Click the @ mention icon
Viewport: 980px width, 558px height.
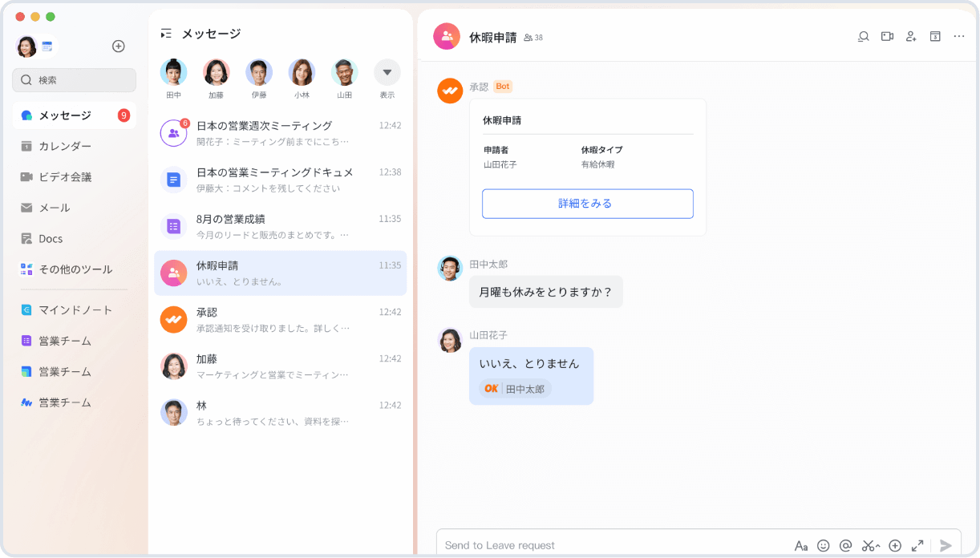point(845,545)
